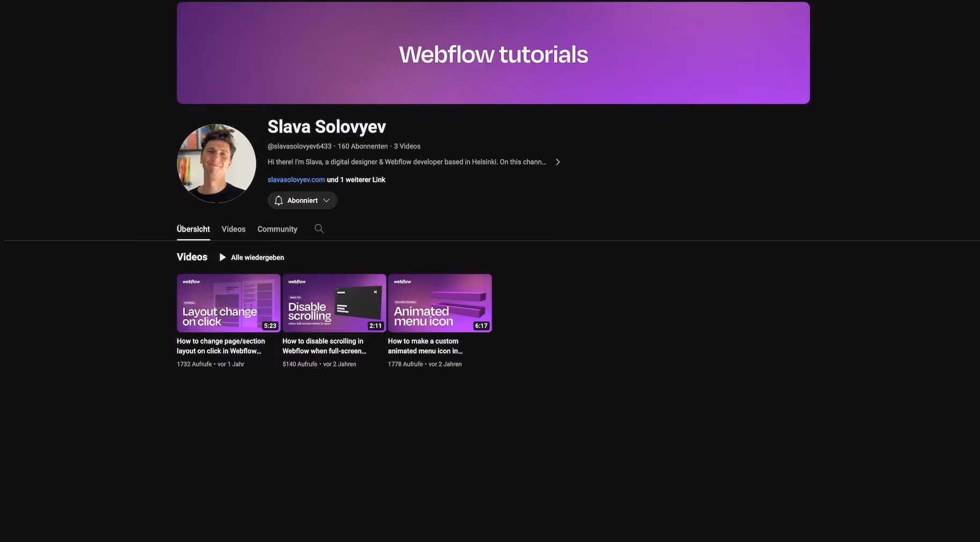Click the Slava Solovyev profile avatar
The image size is (980, 542).
(x=217, y=164)
